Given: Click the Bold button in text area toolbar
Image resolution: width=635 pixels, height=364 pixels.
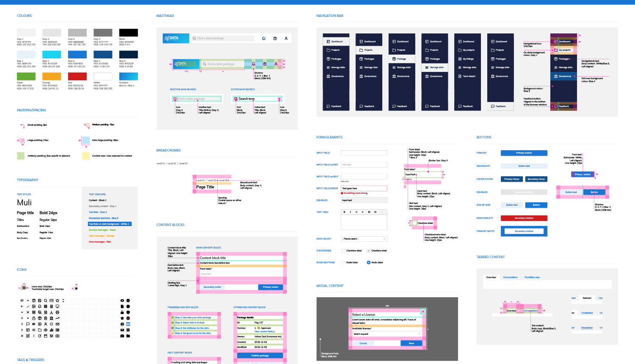Looking at the screenshot, I should click(x=345, y=212).
